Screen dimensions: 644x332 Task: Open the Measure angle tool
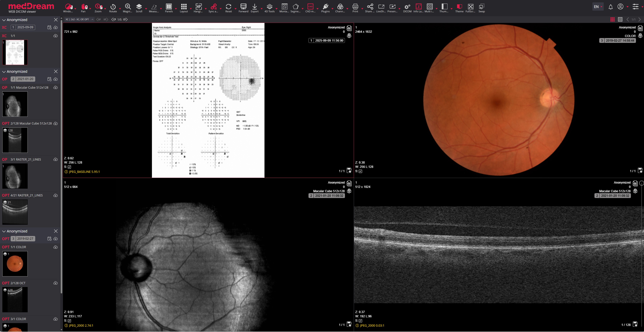point(154,8)
